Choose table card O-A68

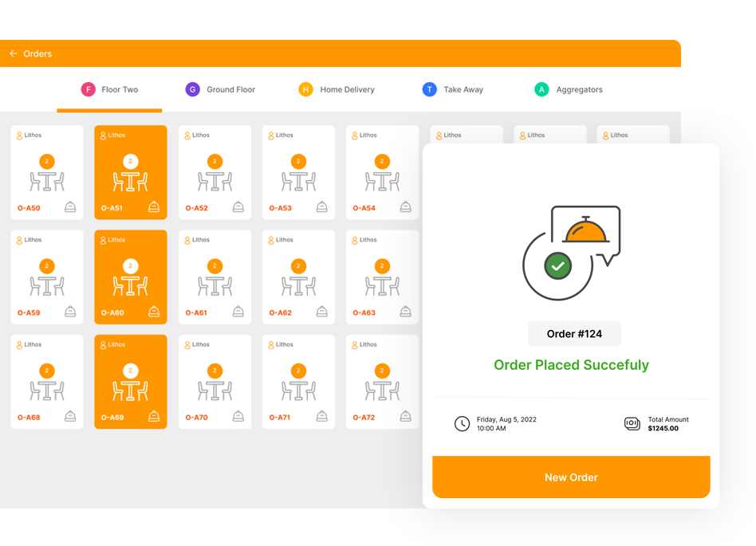(x=47, y=382)
